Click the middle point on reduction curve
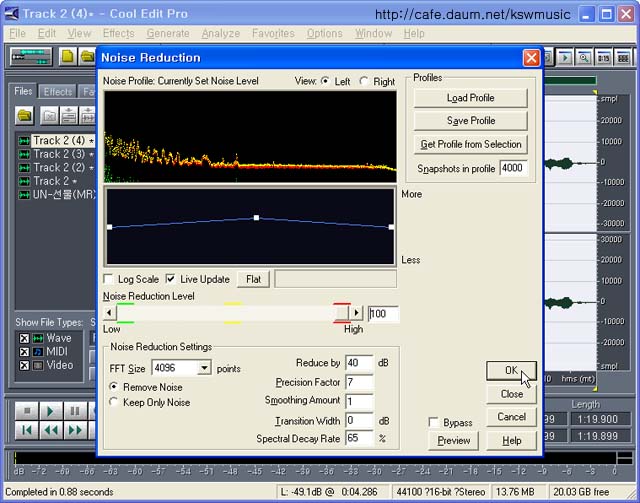 pyautogui.click(x=256, y=218)
